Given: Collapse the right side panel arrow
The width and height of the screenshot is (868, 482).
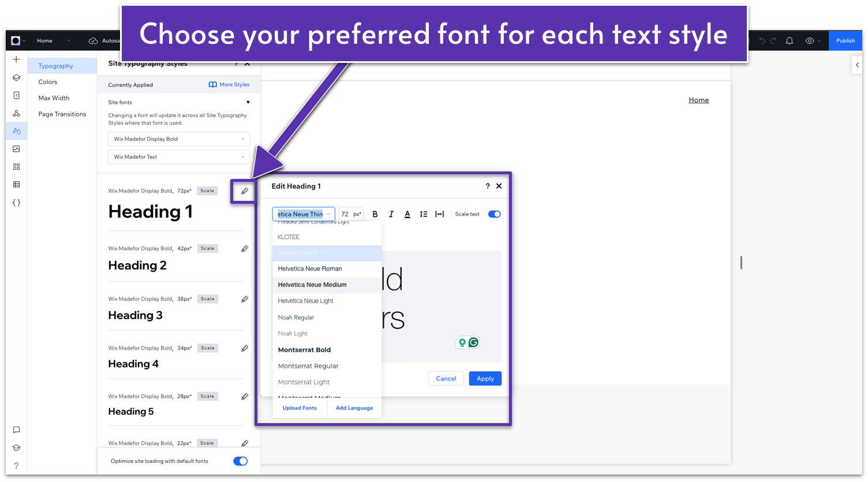Looking at the screenshot, I should 858,65.
